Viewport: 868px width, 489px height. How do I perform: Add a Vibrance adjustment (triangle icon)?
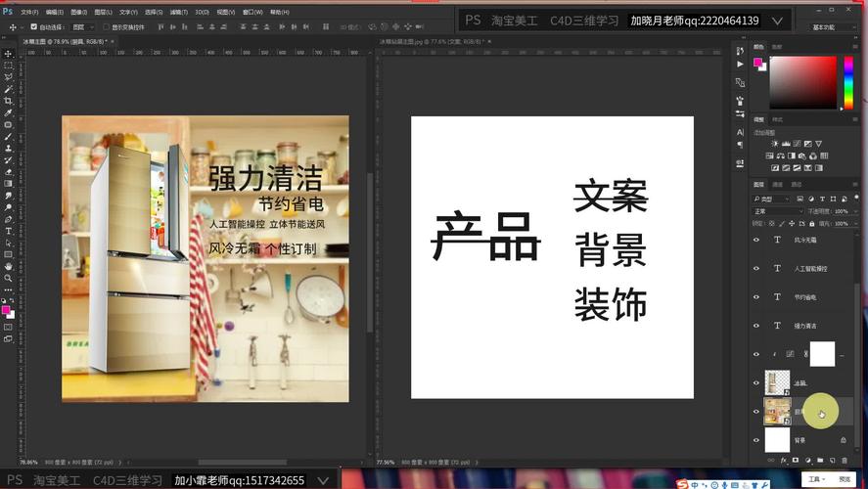tap(819, 144)
